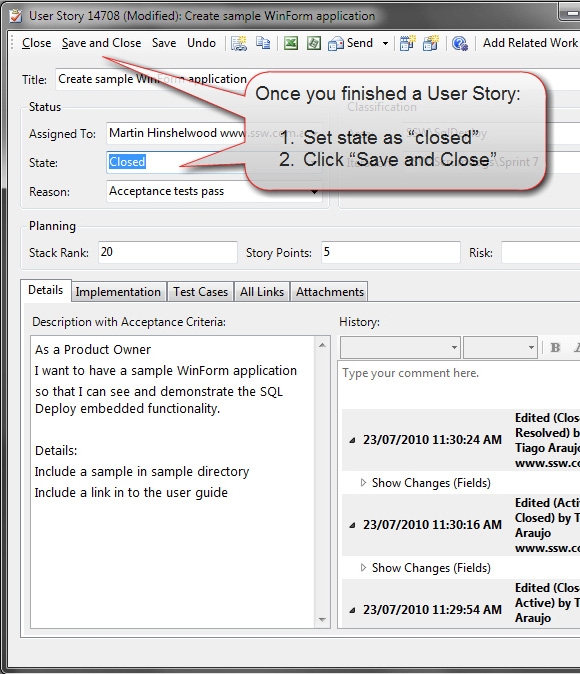This screenshot has height=674, width=580.
Task: Click the new linked work item icon
Action: point(239,43)
